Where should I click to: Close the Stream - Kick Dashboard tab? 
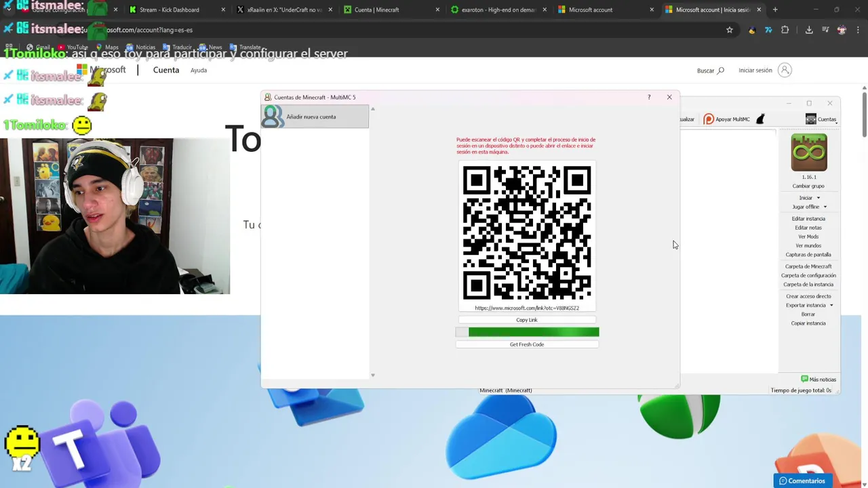223,9
